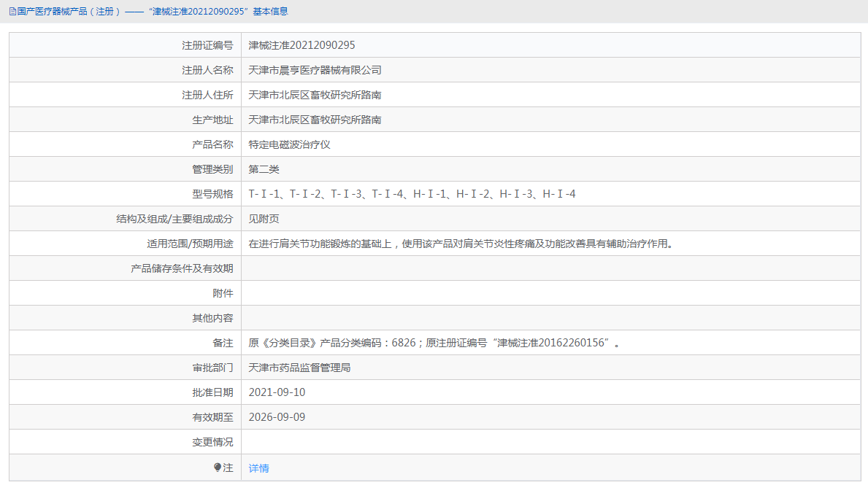Click the 注册人住所 label
868x485 pixels.
207,95
